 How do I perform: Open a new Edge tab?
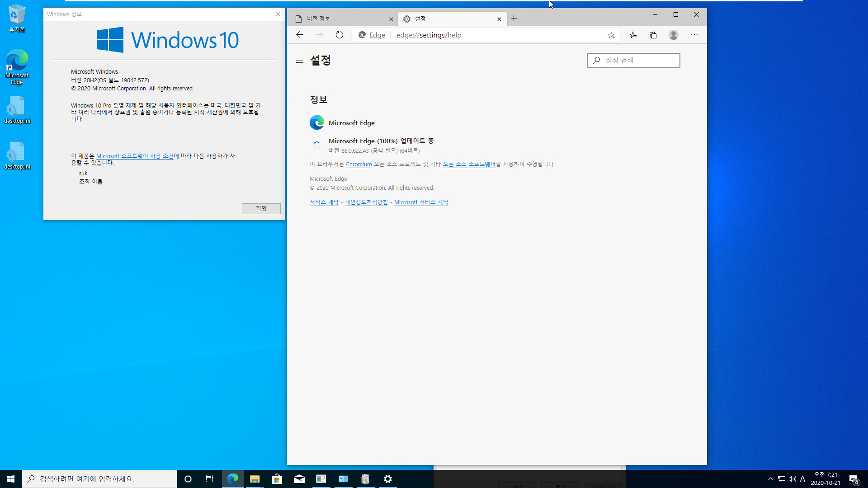tap(514, 19)
